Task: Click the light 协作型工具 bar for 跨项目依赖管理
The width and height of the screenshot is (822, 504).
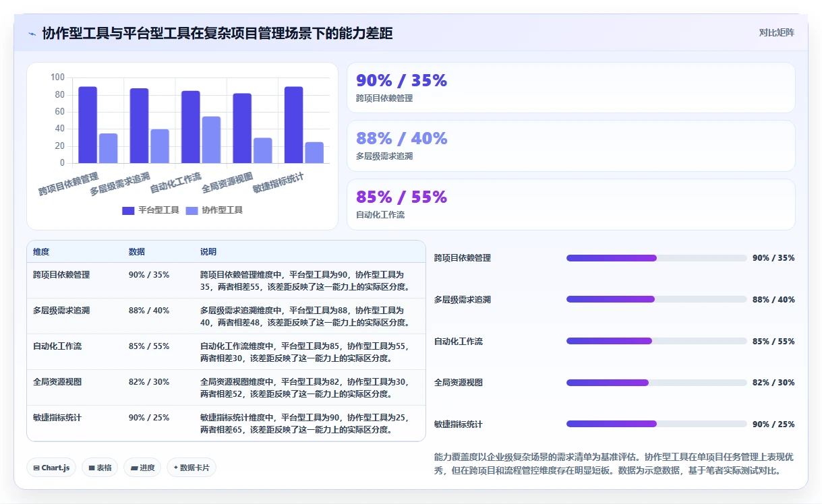Action: [x=109, y=148]
